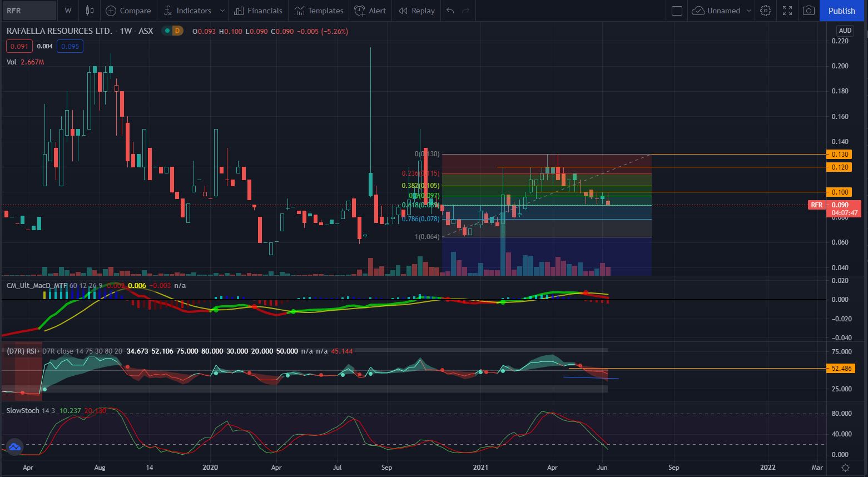
Task: Open indicator Templates menu
Action: pos(319,11)
